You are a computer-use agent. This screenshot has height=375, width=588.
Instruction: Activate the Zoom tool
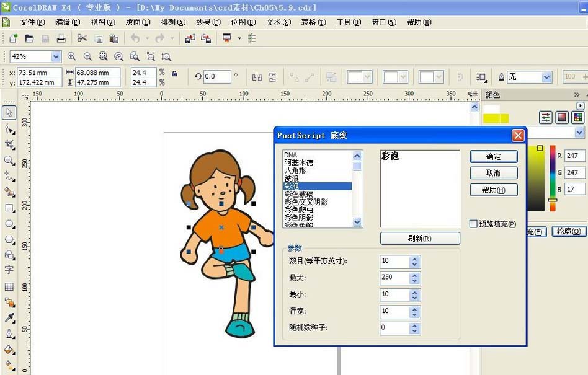click(9, 160)
